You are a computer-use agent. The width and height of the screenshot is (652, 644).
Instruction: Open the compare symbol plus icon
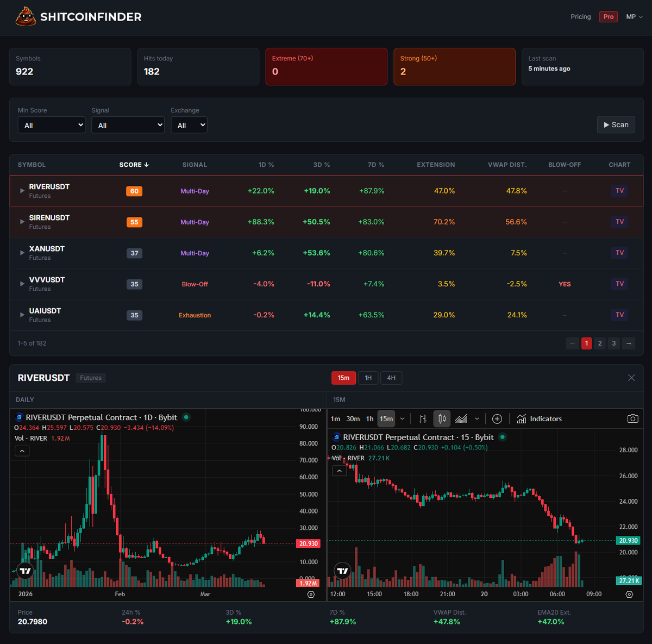497,418
